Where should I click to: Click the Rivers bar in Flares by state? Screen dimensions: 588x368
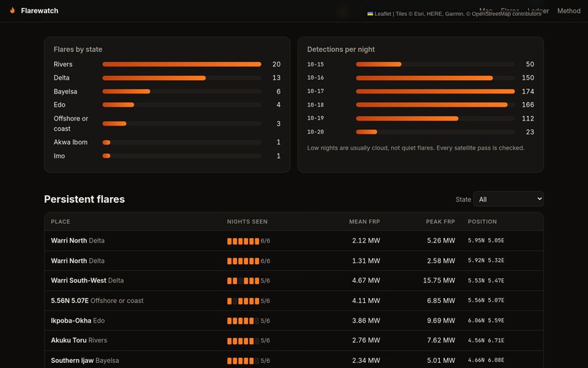182,64
